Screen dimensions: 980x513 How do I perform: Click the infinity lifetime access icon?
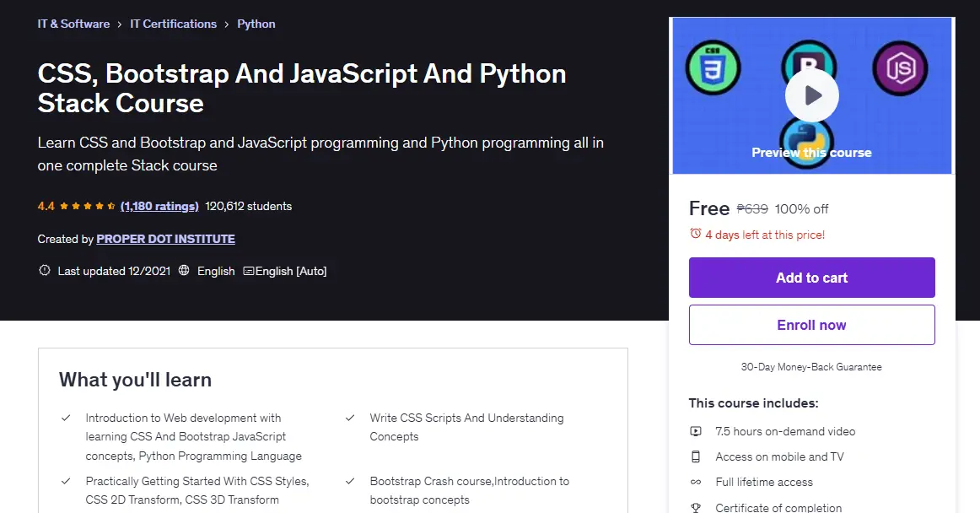[696, 482]
